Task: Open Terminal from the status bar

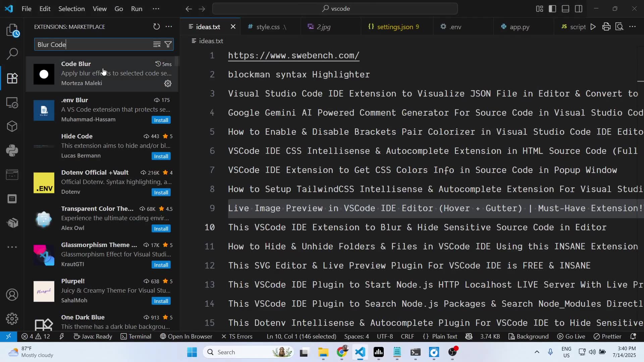Action: pos(136,336)
